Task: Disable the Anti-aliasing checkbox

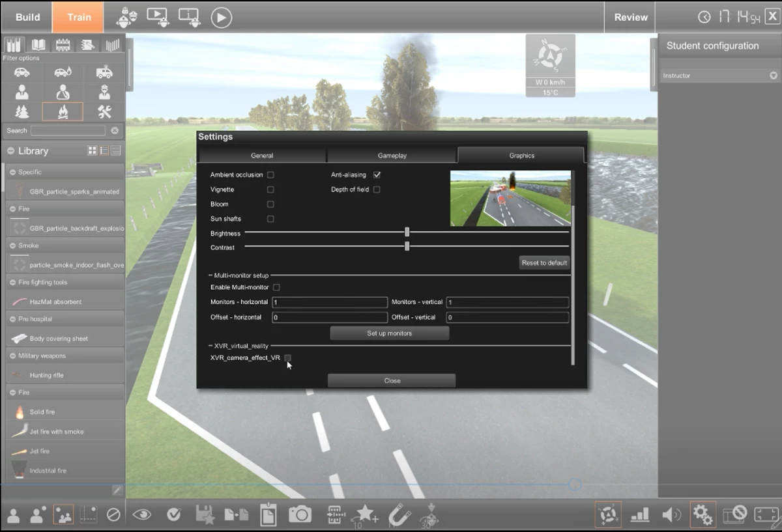Action: (377, 175)
